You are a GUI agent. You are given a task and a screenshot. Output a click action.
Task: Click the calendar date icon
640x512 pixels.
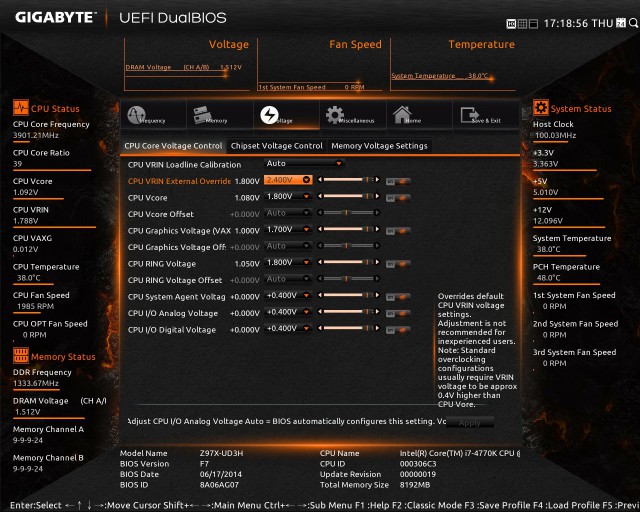tap(621, 23)
